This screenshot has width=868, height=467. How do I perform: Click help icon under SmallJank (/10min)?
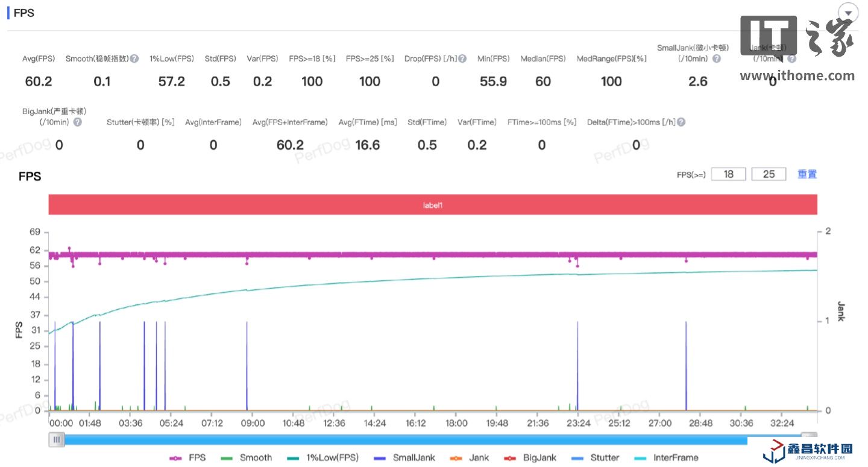(x=717, y=59)
